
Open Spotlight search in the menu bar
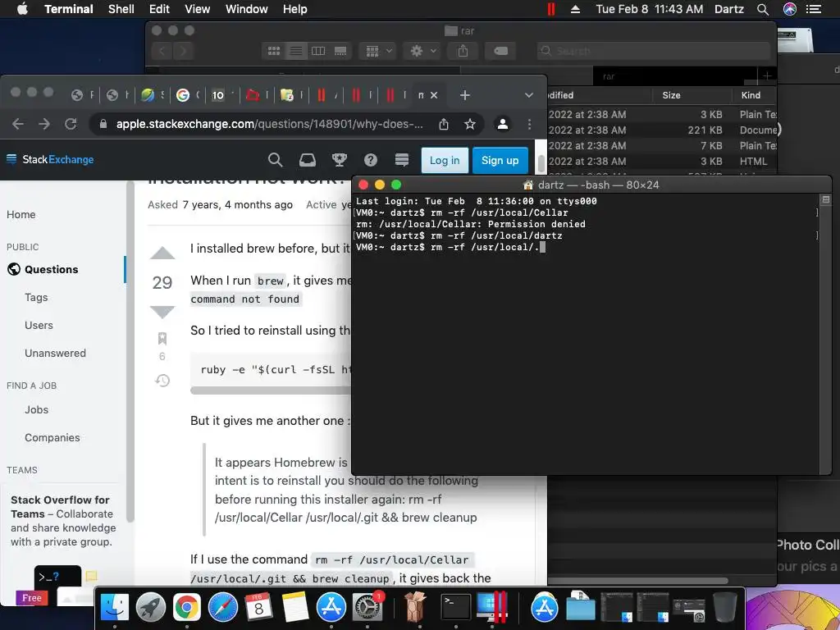(x=763, y=9)
